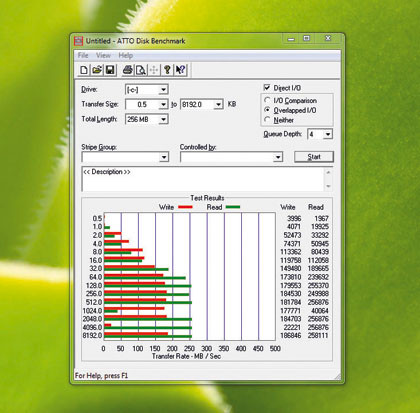Click the status bar text 'For Help, press F1'
This screenshot has height=413, width=420.
point(101,376)
